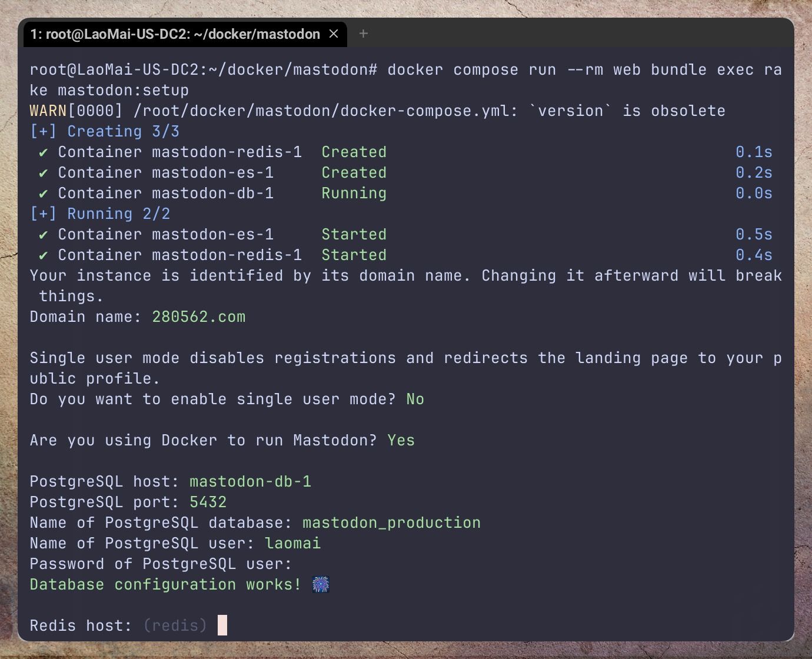Image resolution: width=812 pixels, height=659 pixels.
Task: Click the '[+] Running 2/2' line
Action: [x=100, y=214]
